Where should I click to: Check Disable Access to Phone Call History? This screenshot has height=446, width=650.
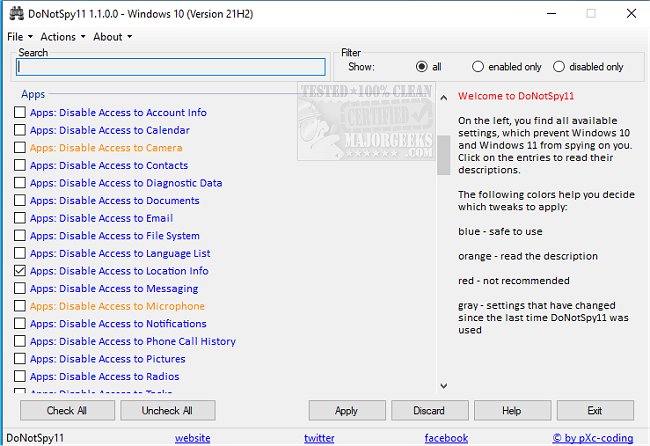point(20,341)
